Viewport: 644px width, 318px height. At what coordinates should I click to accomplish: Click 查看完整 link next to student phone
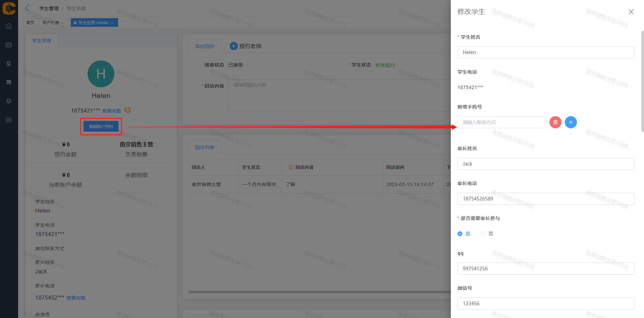click(x=111, y=111)
